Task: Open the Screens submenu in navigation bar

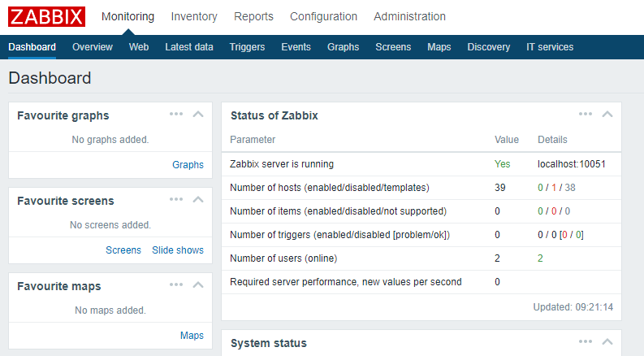Action: (393, 47)
